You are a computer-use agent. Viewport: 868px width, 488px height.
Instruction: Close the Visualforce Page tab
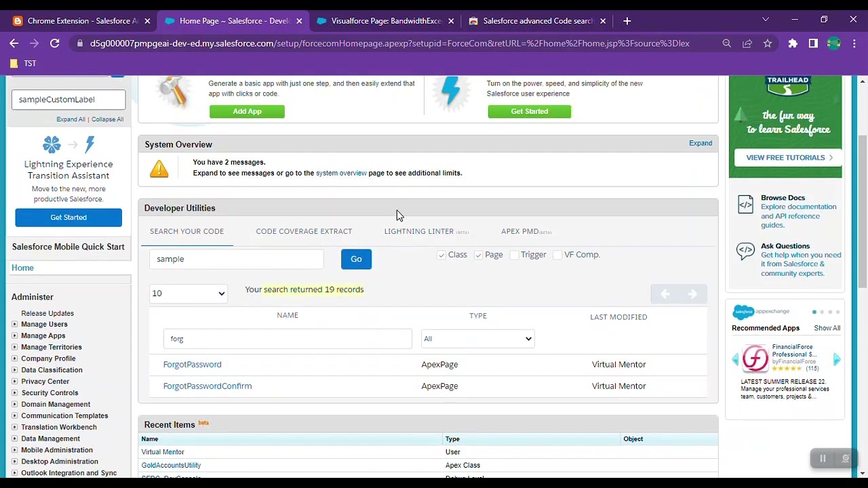pos(451,21)
